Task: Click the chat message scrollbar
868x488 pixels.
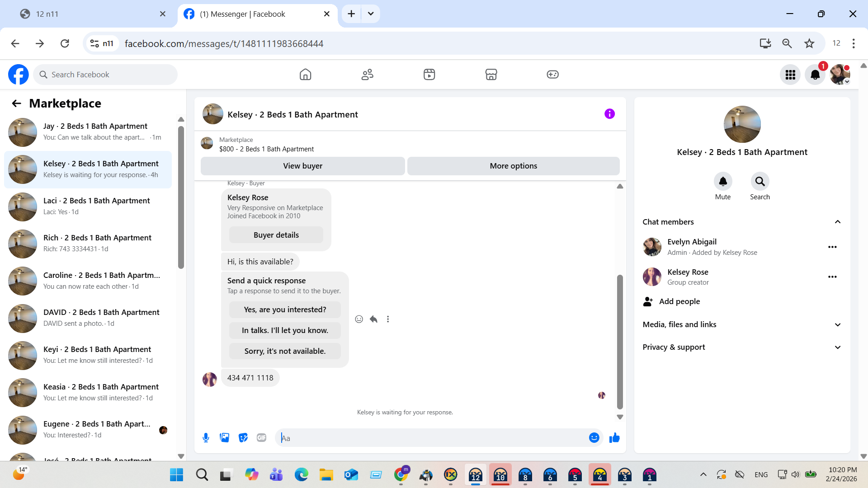Action: click(620, 341)
